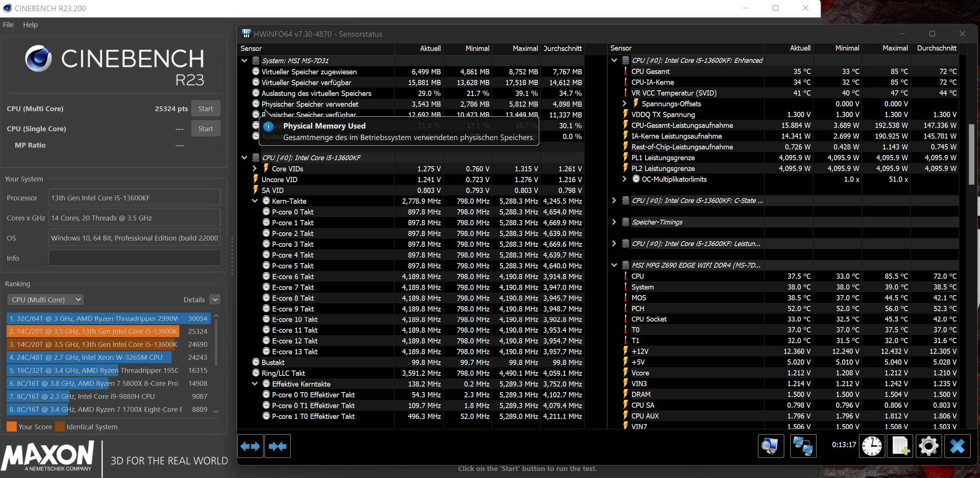Screen dimensions: 980x478
Task: Open the File menu in Cinebench
Action: click(x=9, y=25)
